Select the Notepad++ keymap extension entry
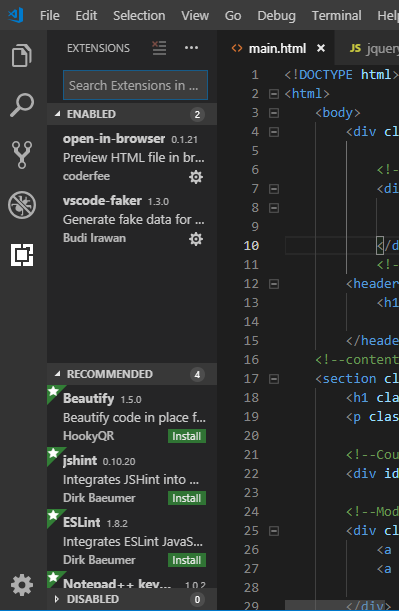This screenshot has height=611, width=399. point(132,580)
